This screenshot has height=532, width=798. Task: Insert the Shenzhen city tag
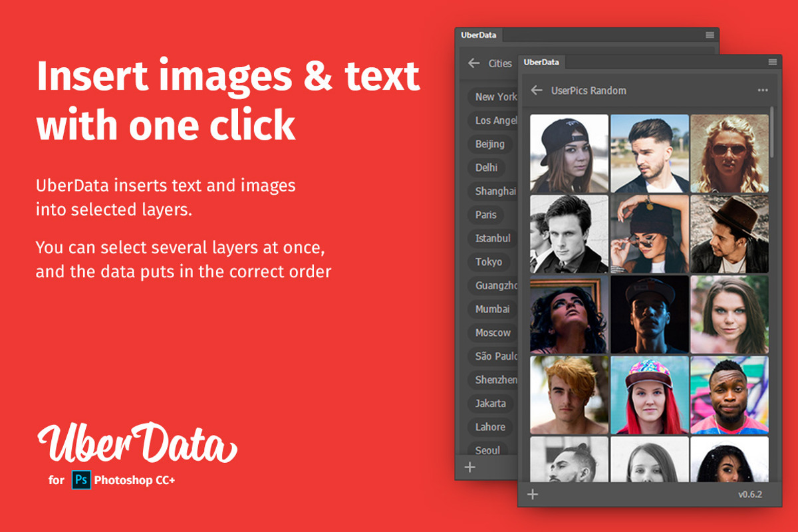point(493,380)
